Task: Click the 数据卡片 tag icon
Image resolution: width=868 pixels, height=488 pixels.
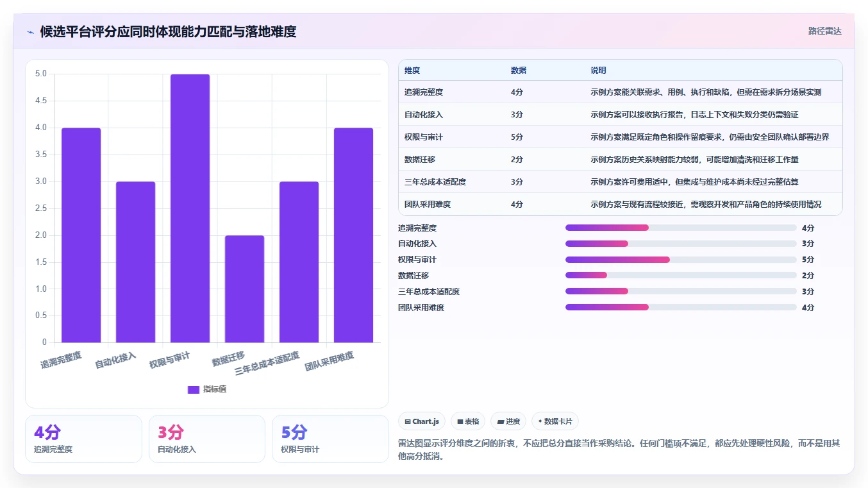Action: coord(540,421)
